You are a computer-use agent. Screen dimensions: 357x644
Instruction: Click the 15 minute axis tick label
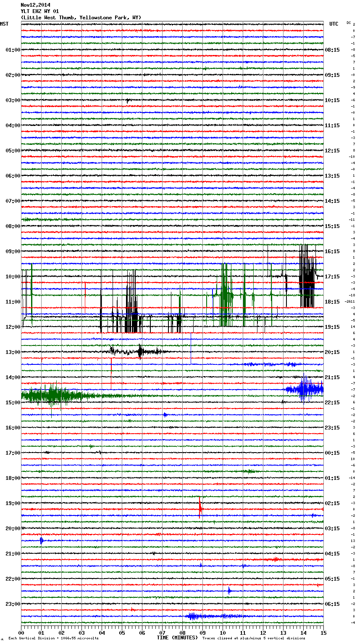(x=323, y=633)
